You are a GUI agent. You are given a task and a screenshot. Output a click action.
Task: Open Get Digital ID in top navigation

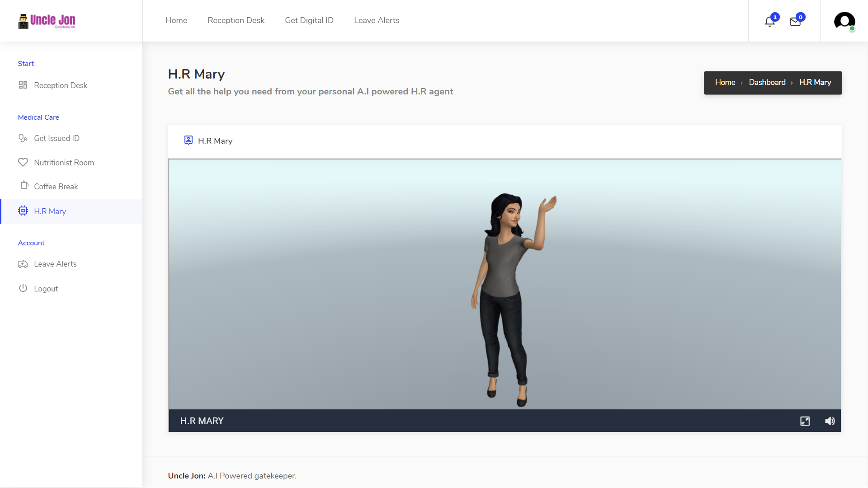pos(309,20)
